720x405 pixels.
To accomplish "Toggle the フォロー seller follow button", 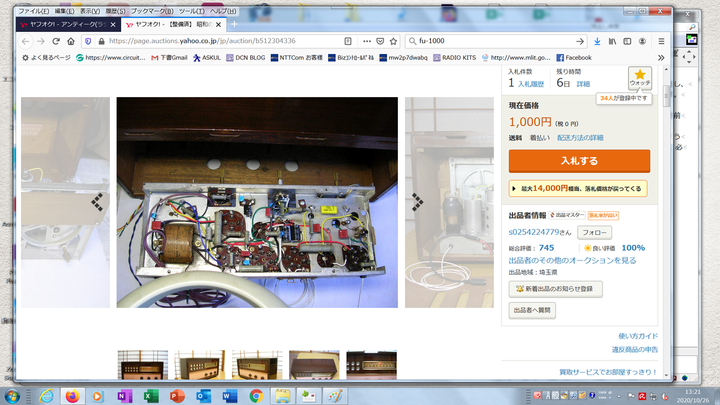I will pos(595,232).
